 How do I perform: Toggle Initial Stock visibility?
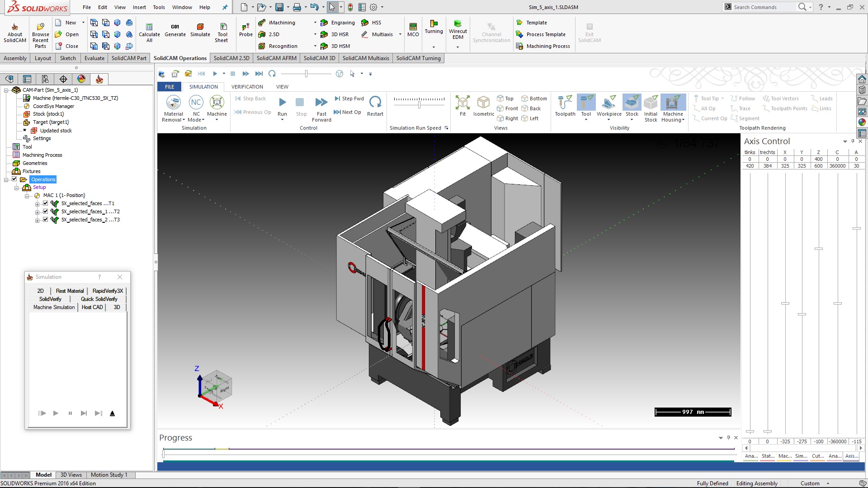[x=651, y=108]
